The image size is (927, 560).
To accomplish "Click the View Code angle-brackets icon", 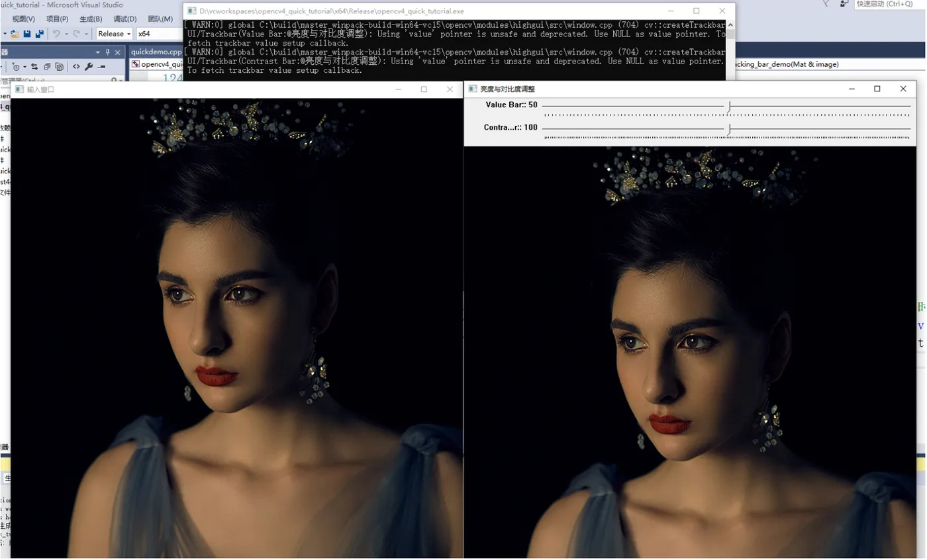I will 76,67.
